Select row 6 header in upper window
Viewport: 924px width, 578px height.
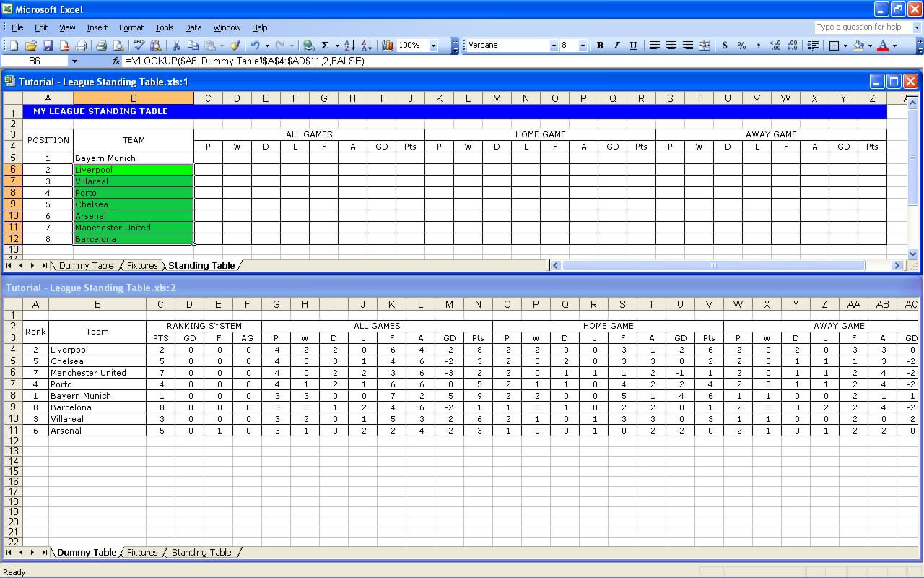click(13, 170)
